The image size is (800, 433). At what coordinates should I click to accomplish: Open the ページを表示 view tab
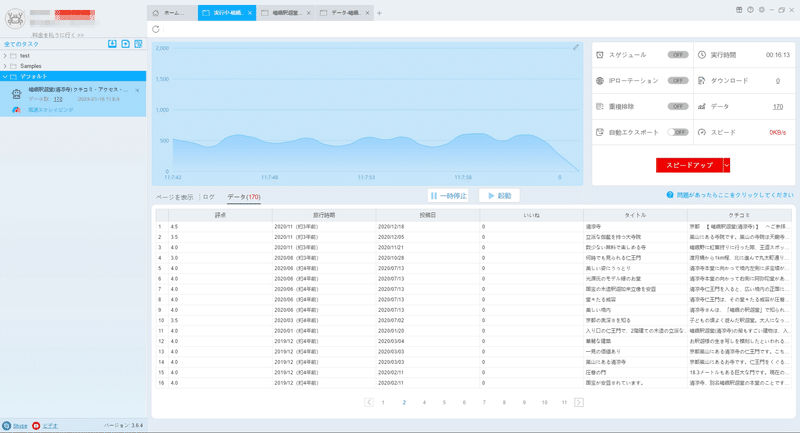tap(174, 197)
